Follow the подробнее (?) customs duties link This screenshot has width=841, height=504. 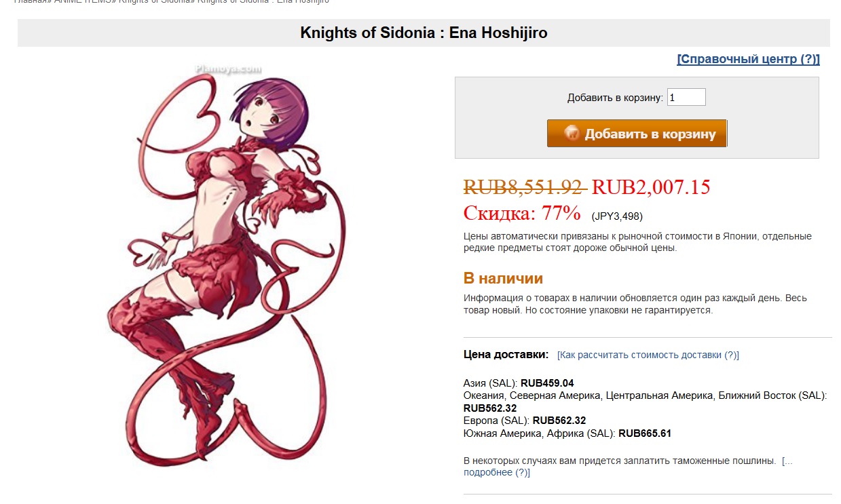tap(497, 472)
